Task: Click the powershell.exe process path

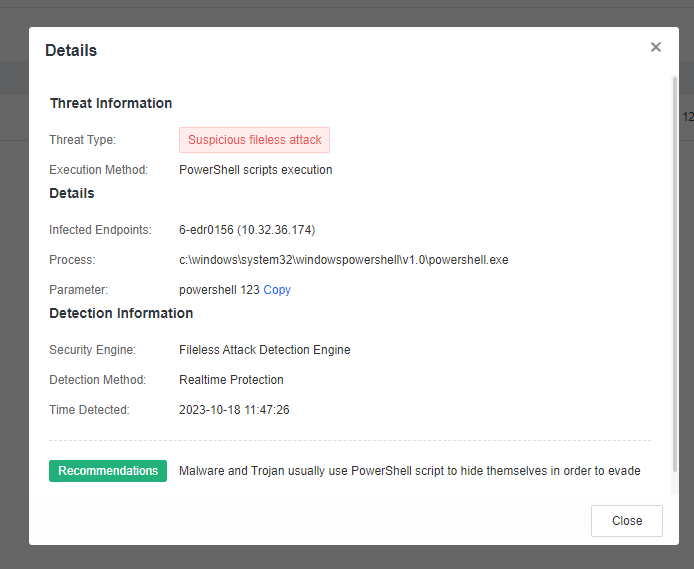Action: tap(343, 260)
